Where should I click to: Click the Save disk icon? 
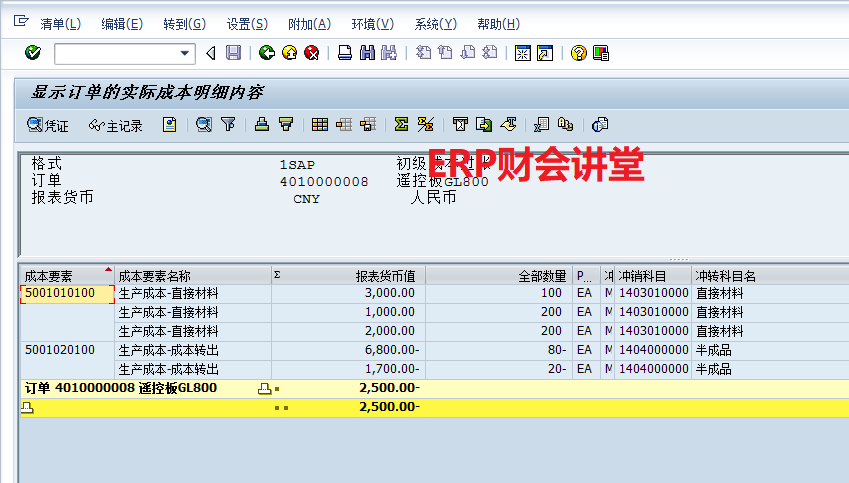233,53
